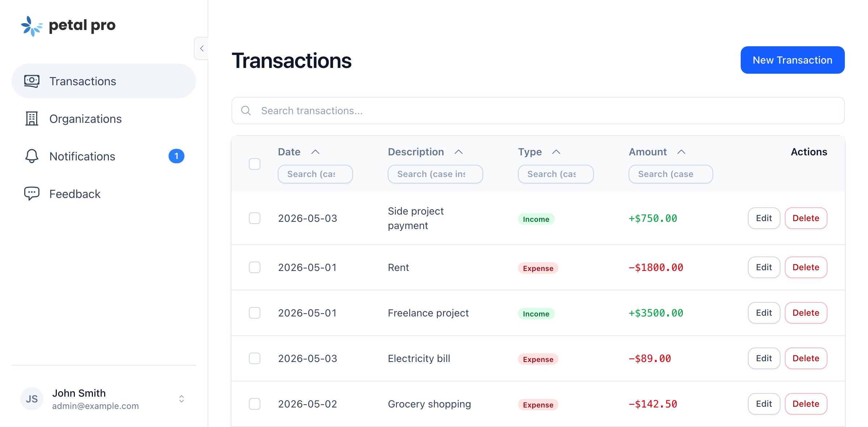The width and height of the screenshot is (868, 427).
Task: Sort by Date column arrow
Action: click(315, 152)
